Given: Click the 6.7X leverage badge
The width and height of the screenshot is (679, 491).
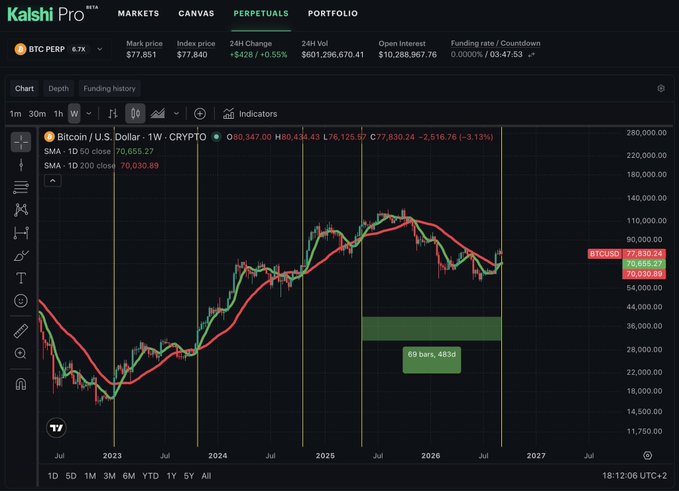Looking at the screenshot, I should 79,49.
